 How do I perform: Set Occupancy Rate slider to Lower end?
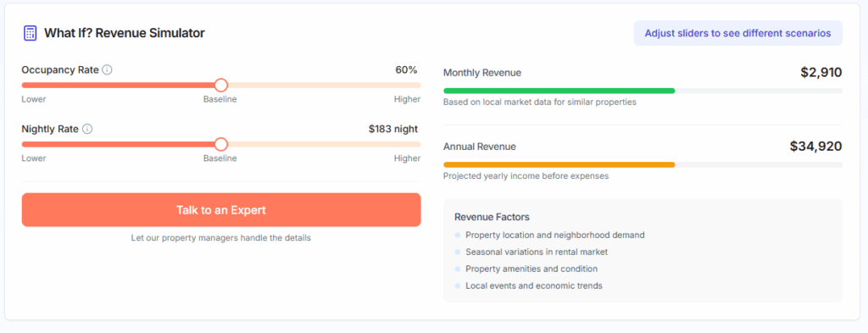23,86
